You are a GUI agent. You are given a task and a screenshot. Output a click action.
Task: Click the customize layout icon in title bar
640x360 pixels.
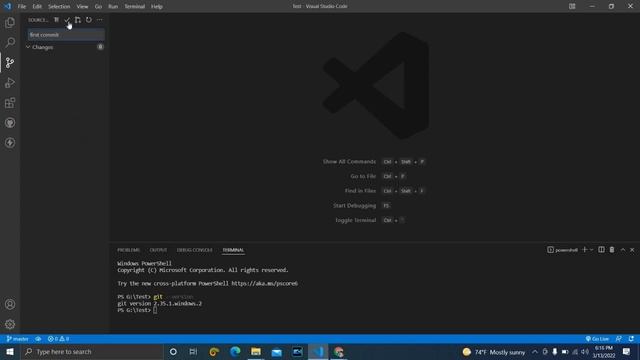[572, 6]
